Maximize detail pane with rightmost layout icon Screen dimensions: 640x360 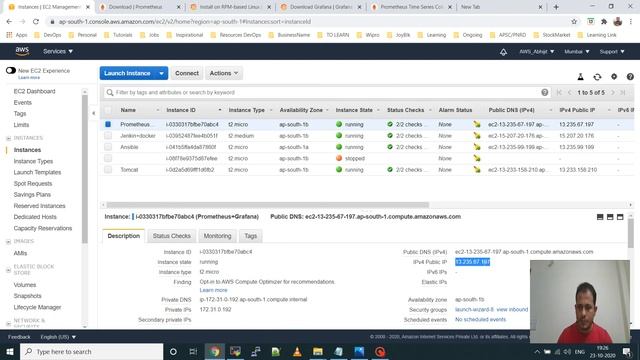click(x=620, y=217)
